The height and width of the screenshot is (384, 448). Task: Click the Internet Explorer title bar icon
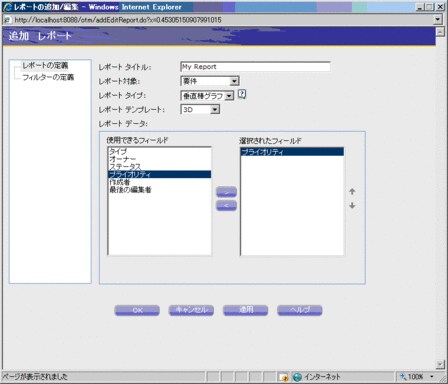click(7, 7)
